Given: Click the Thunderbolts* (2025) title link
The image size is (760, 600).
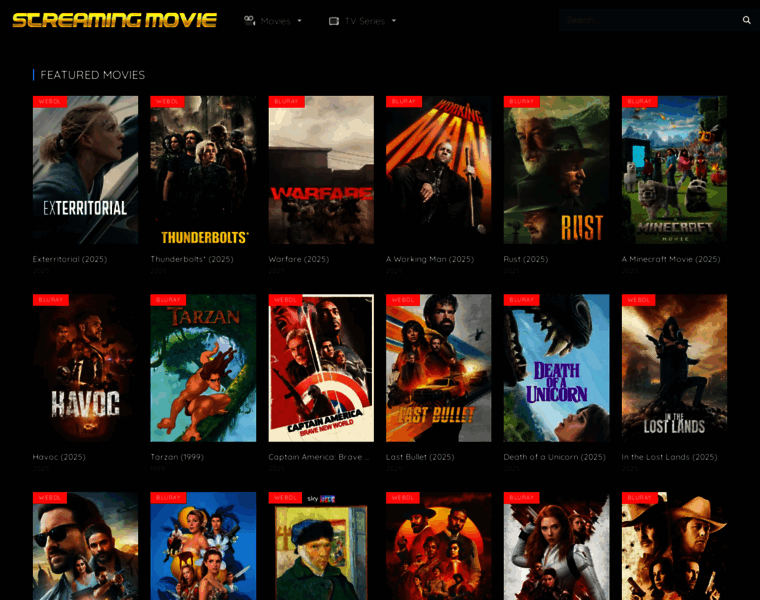Looking at the screenshot, I should (192, 259).
